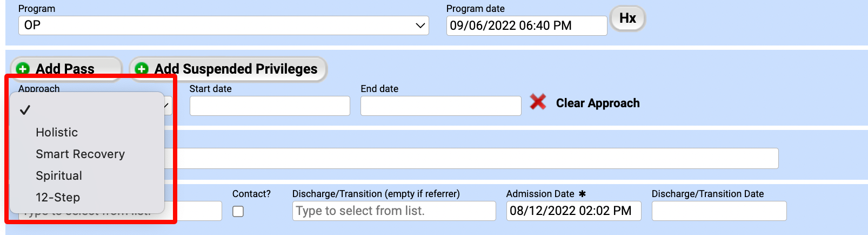
Task: Focus the approach Start date field
Action: click(x=269, y=106)
